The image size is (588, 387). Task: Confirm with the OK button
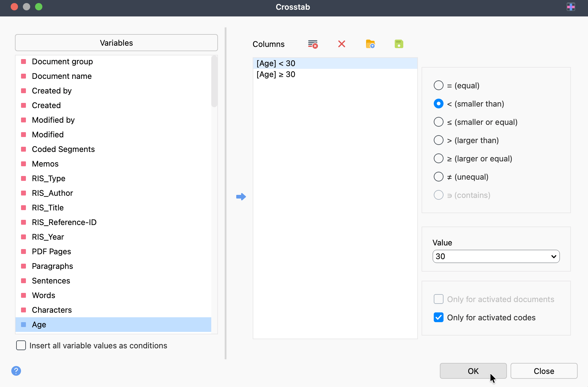coord(473,371)
